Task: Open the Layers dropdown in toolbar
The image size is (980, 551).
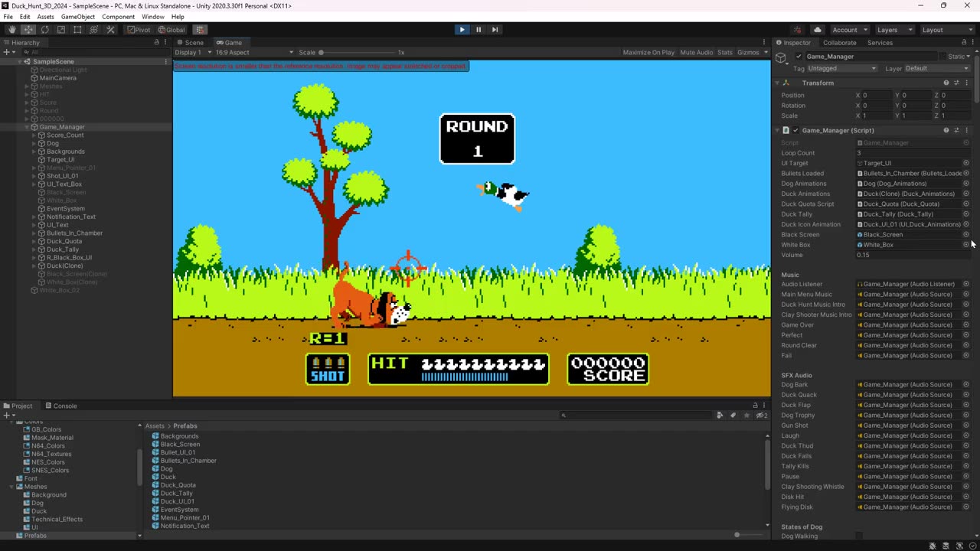Action: tap(893, 30)
